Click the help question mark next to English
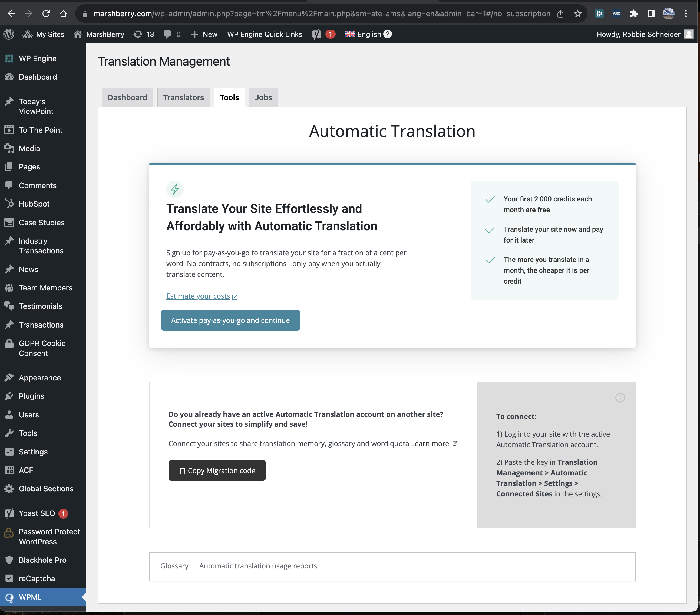The image size is (700, 615). pyautogui.click(x=387, y=34)
